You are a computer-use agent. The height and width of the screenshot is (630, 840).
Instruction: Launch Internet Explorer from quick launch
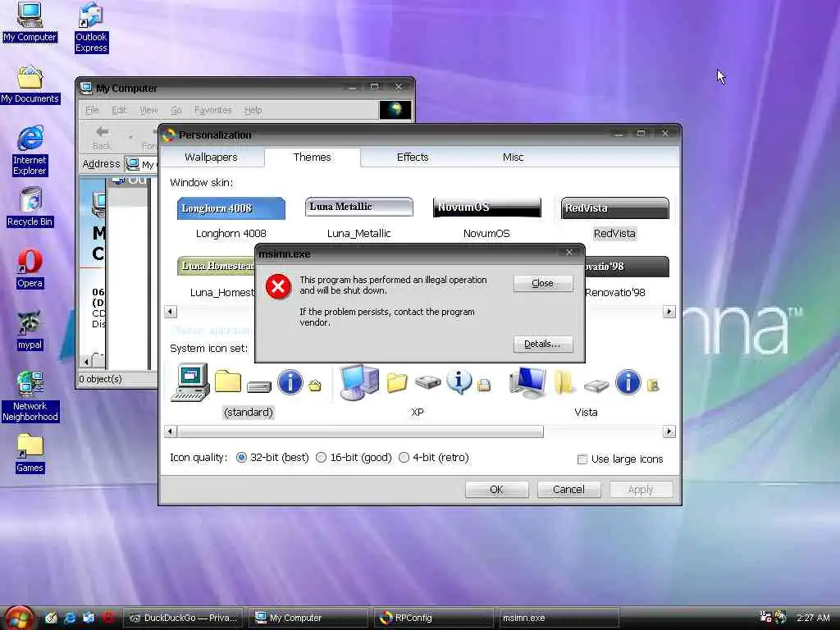(x=70, y=618)
